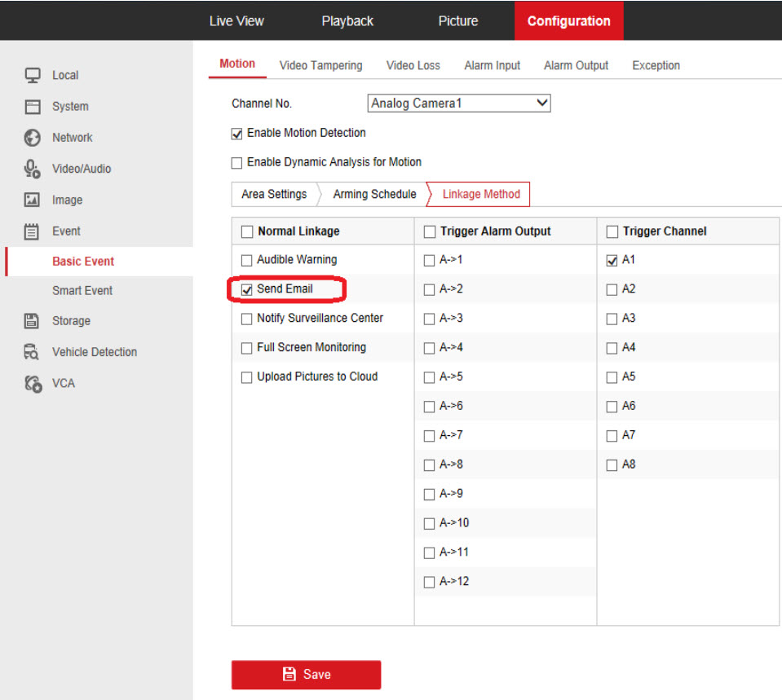Go to the Playback menu
The image size is (782, 700).
click(347, 21)
